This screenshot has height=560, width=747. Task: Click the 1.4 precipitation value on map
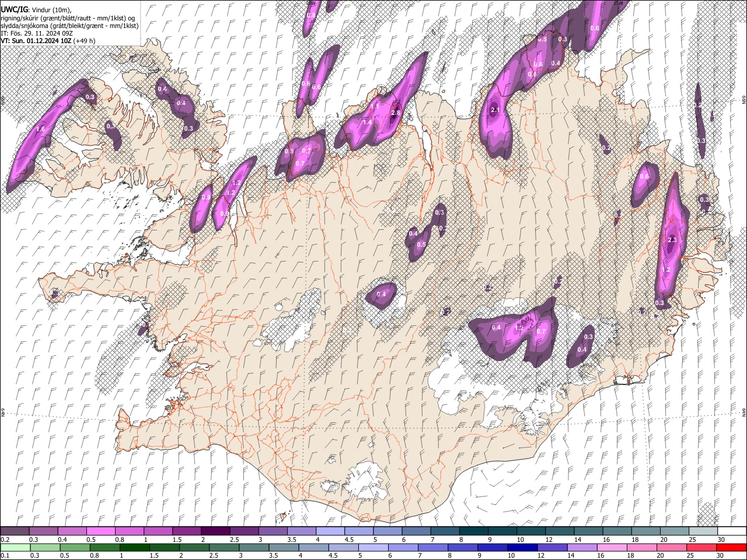pyautogui.click(x=367, y=122)
